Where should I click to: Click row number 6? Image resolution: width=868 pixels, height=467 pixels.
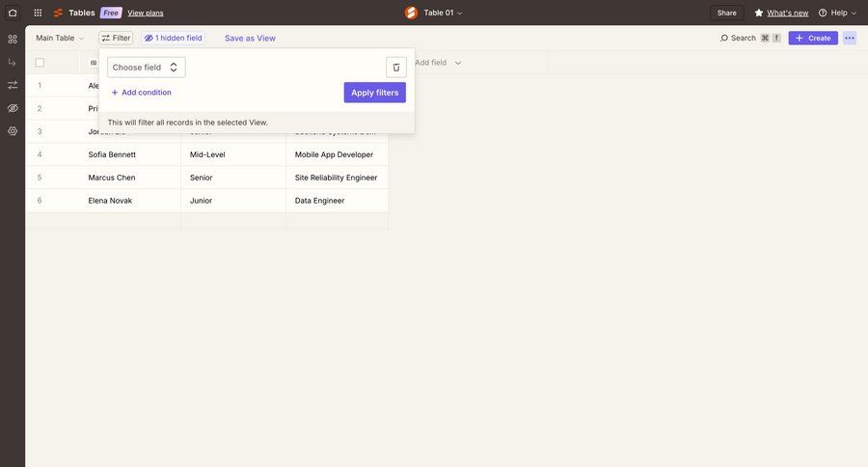pyautogui.click(x=40, y=201)
